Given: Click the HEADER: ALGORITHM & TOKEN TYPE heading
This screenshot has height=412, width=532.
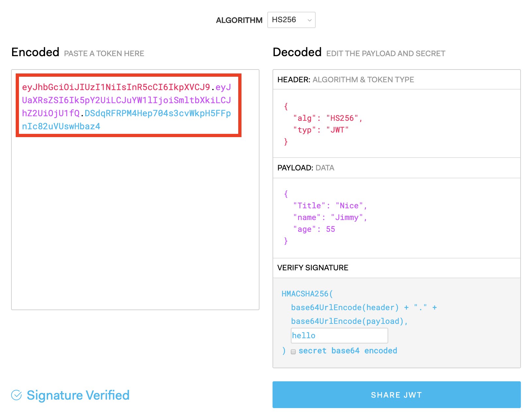Looking at the screenshot, I should tap(345, 80).
